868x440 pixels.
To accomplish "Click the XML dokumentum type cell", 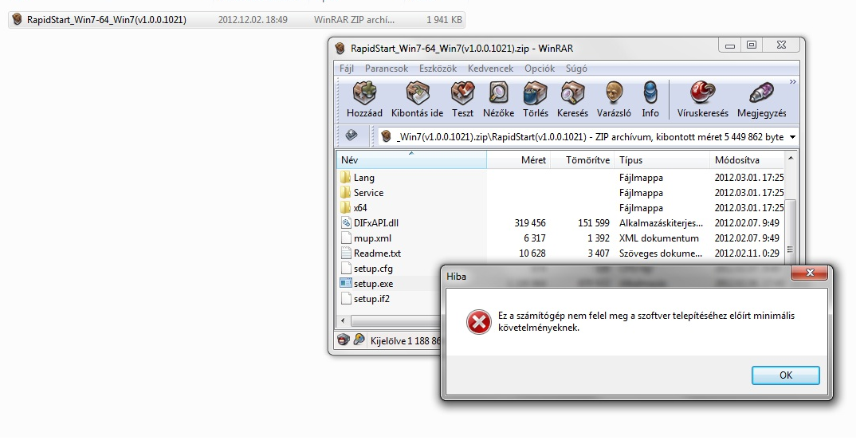I will 658,238.
